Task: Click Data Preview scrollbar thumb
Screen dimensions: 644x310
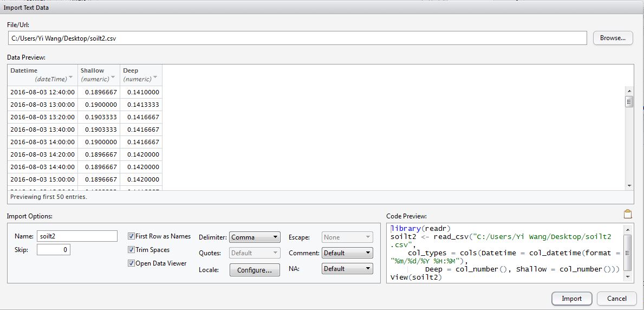Action: [629, 101]
